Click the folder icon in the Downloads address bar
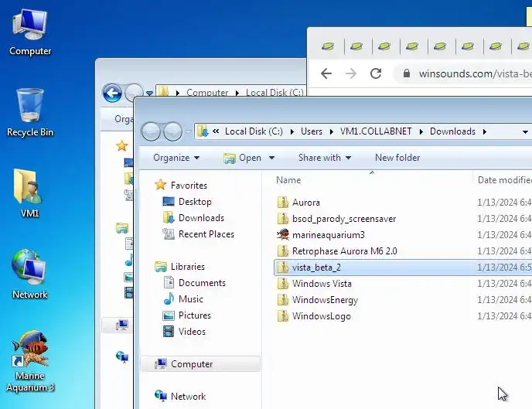The width and height of the screenshot is (532, 409). pyautogui.click(x=203, y=131)
